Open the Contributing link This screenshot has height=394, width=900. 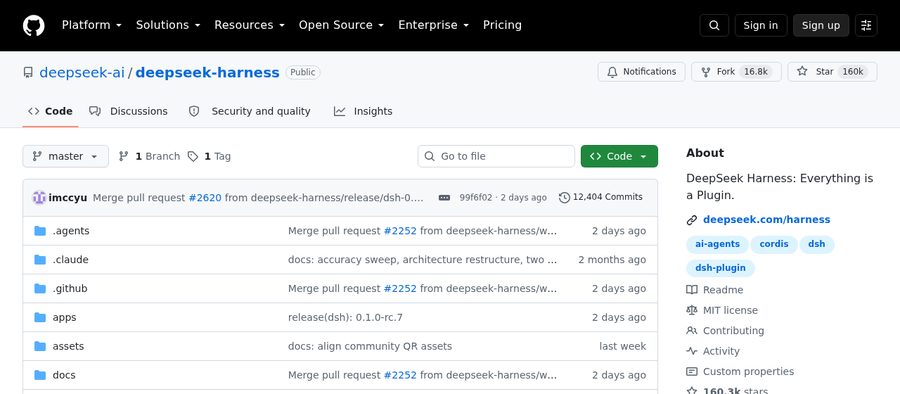pyautogui.click(x=725, y=331)
